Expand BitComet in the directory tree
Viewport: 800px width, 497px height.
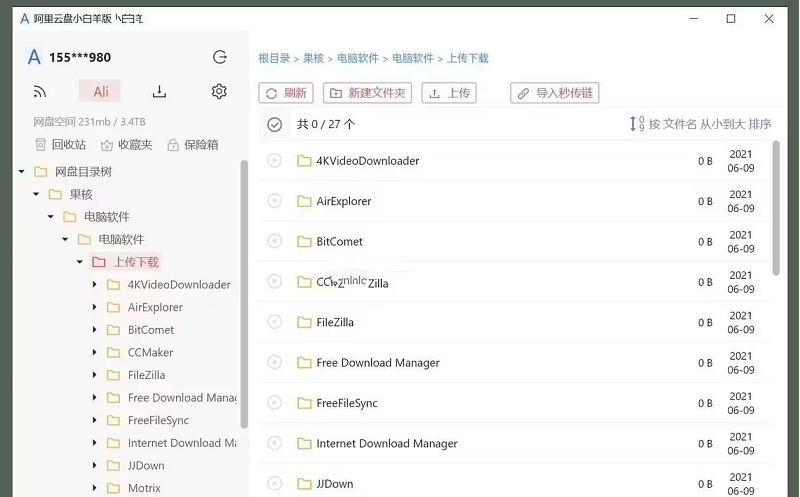(94, 330)
